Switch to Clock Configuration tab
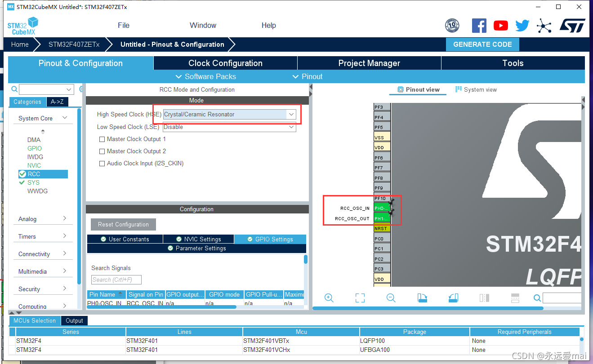The image size is (593, 364). tap(225, 63)
